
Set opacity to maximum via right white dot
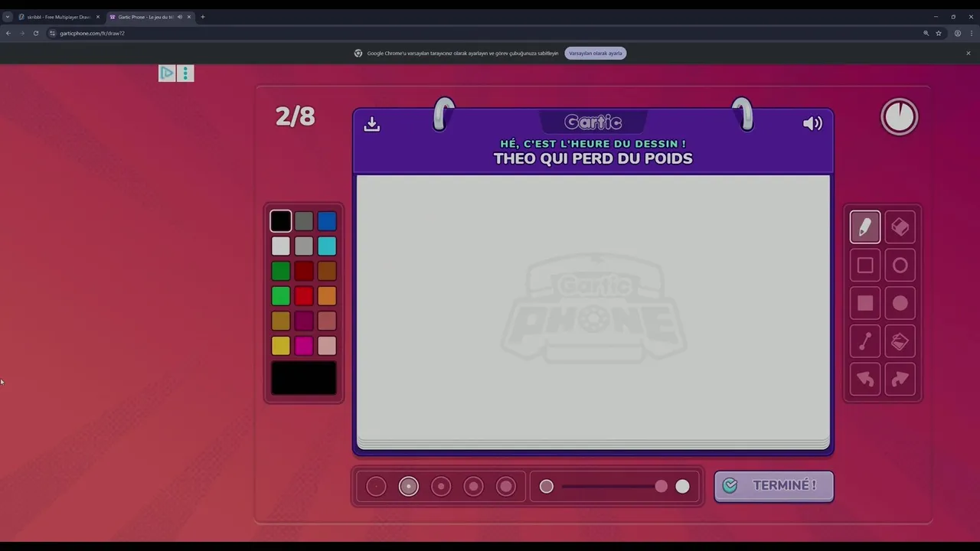point(682,487)
